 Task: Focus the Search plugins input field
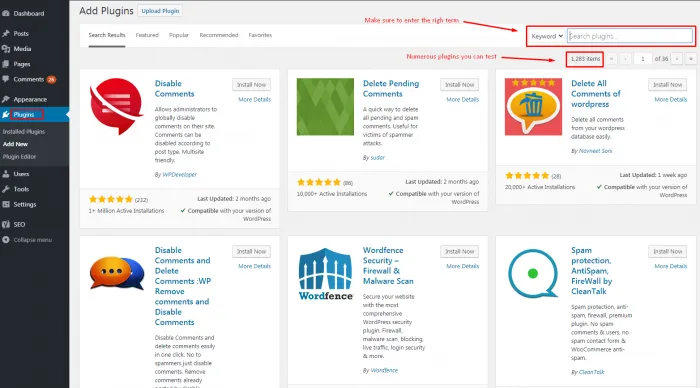tap(630, 36)
